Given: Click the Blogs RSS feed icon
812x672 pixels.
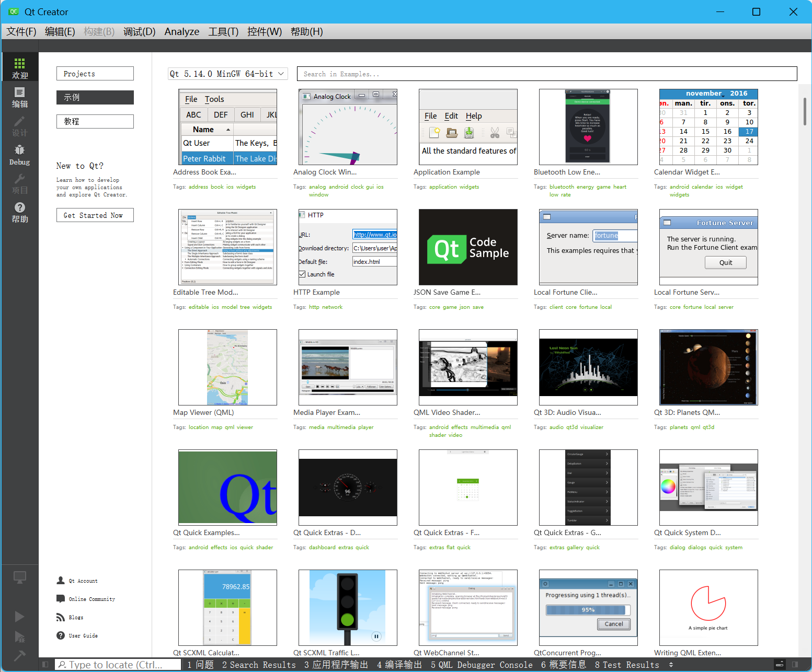Looking at the screenshot, I should coord(61,617).
